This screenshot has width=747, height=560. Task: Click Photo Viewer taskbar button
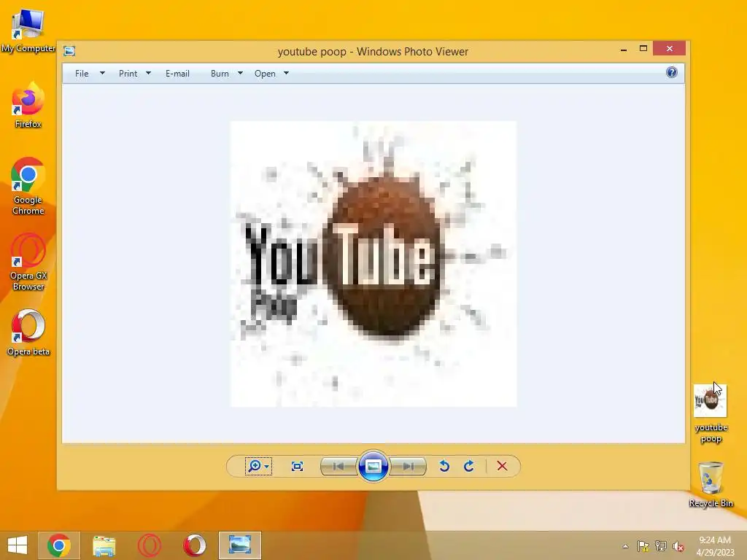coord(239,545)
